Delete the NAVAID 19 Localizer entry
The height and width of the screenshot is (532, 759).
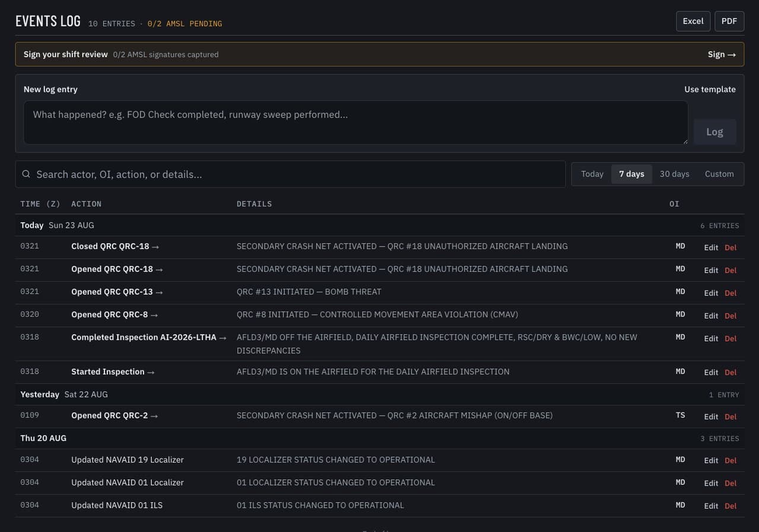[x=731, y=460]
